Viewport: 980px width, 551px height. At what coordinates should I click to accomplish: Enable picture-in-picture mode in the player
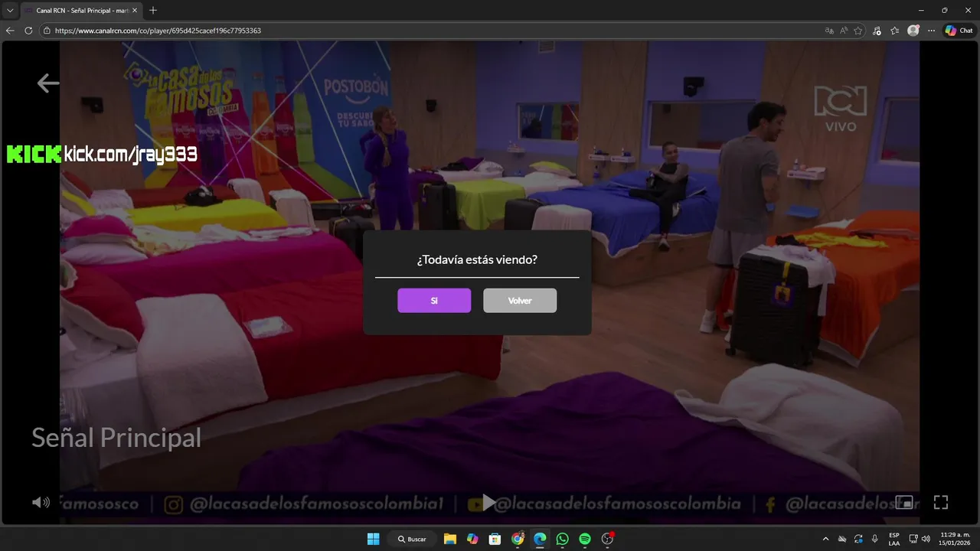tap(904, 502)
